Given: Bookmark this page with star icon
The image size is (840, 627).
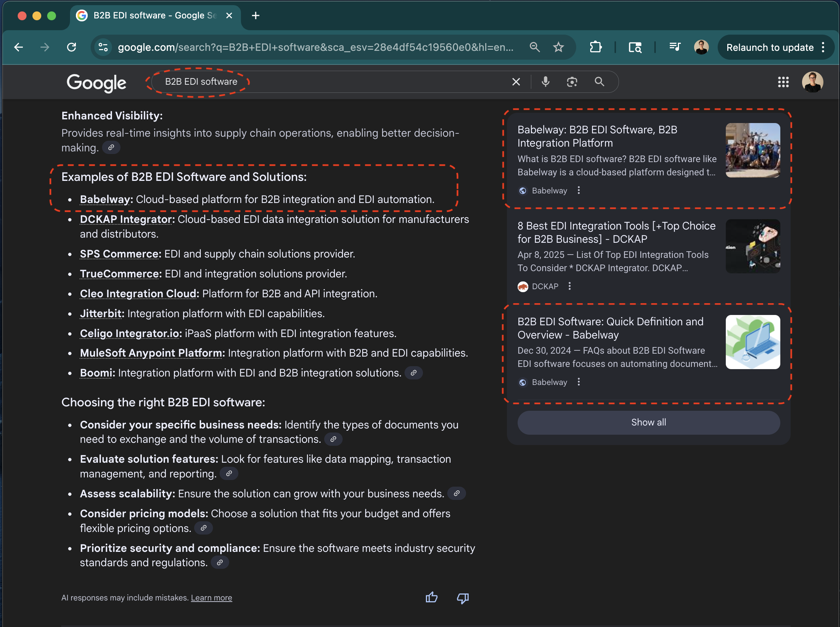Looking at the screenshot, I should pos(559,48).
